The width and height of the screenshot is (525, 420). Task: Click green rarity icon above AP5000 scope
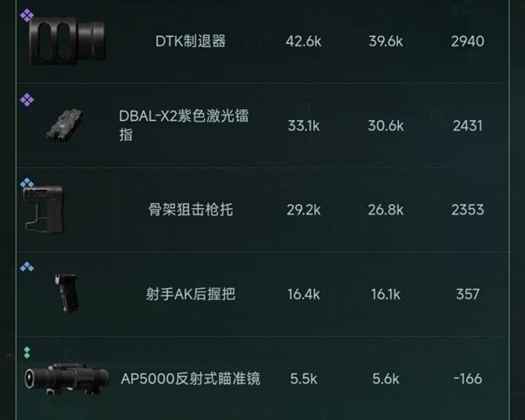click(x=27, y=353)
